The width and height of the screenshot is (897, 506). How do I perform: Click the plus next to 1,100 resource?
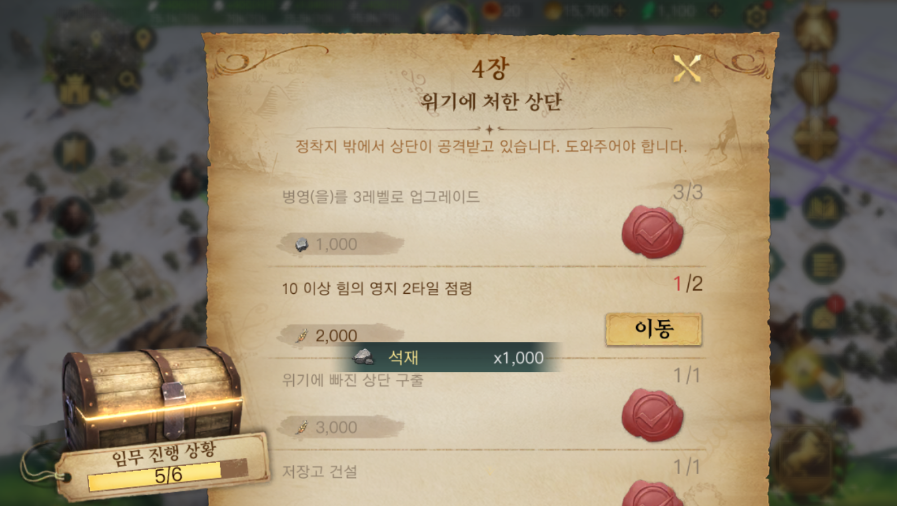pos(715,10)
